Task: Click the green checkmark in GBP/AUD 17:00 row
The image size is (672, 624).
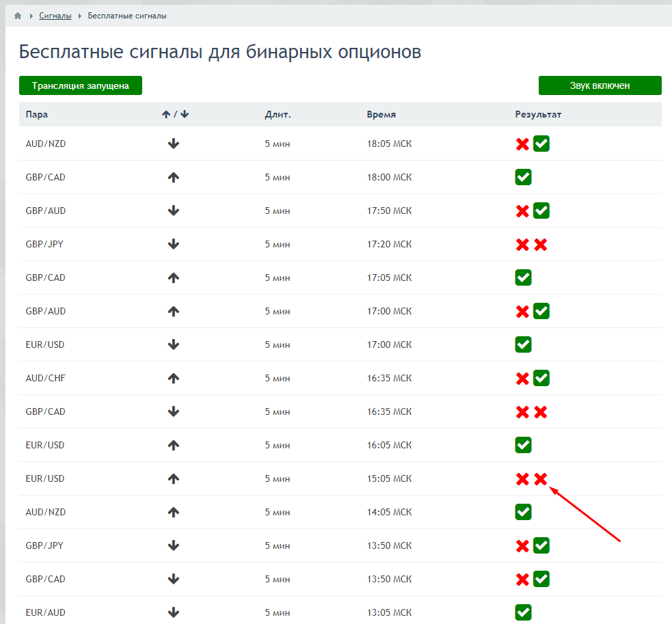Action: pyautogui.click(x=541, y=311)
